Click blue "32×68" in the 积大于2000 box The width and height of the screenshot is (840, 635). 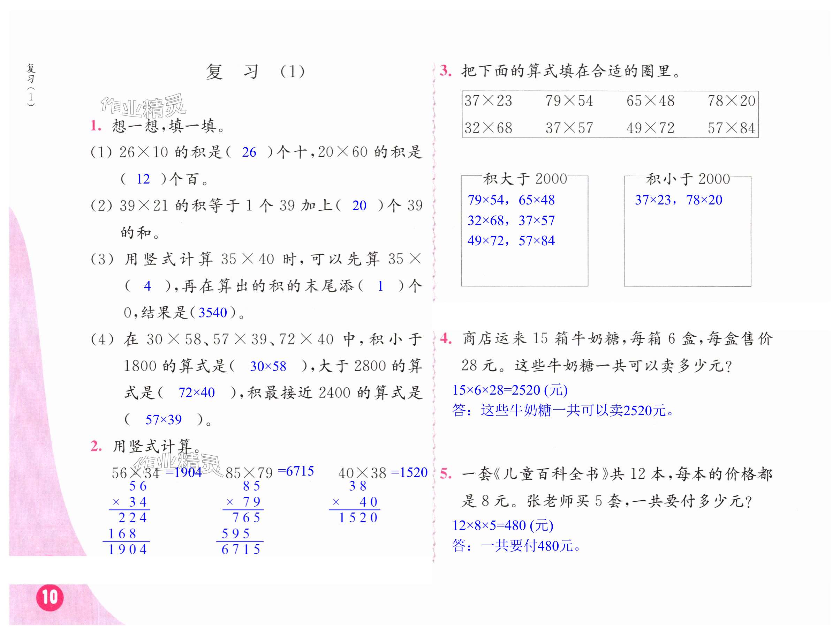[x=486, y=221]
